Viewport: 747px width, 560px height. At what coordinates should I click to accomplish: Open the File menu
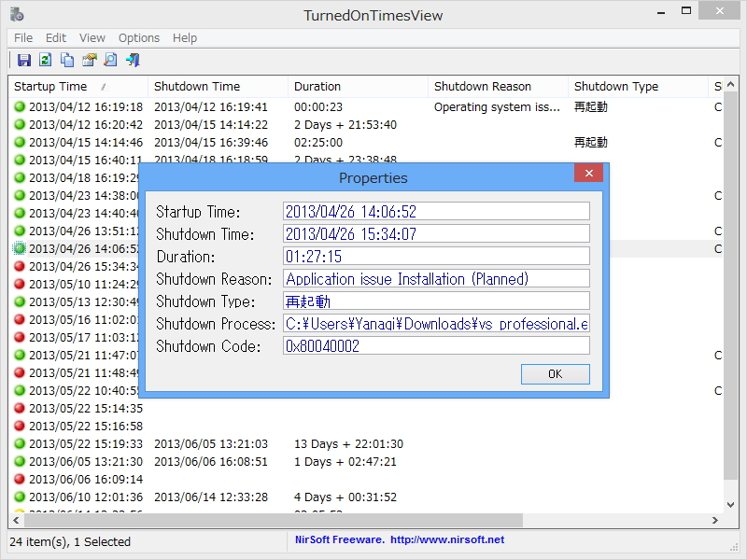(x=23, y=37)
